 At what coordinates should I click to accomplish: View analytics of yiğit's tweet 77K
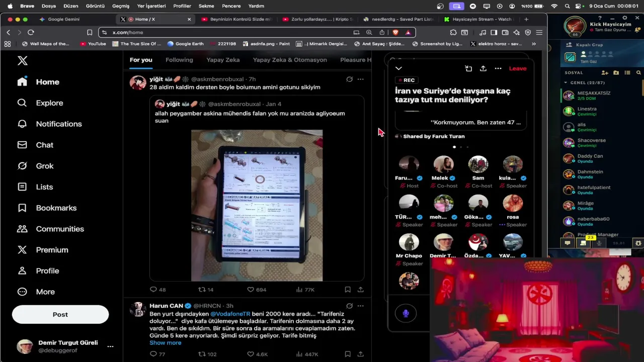coord(305,290)
